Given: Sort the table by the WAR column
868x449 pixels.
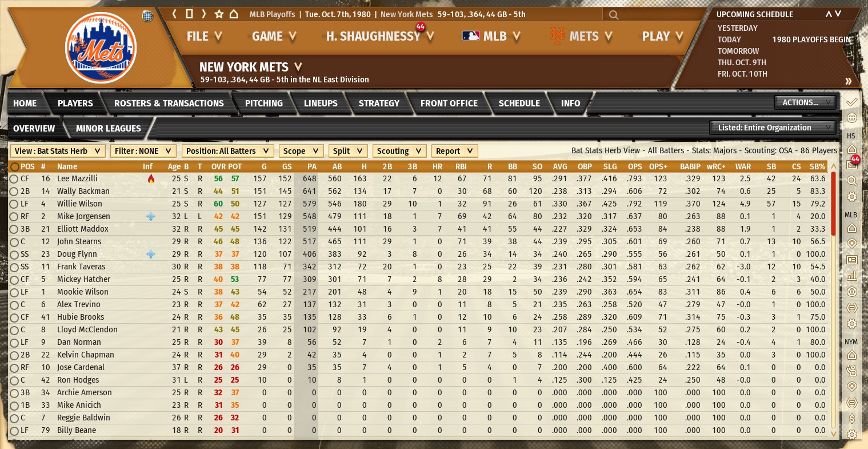Looking at the screenshot, I should pyautogui.click(x=743, y=166).
